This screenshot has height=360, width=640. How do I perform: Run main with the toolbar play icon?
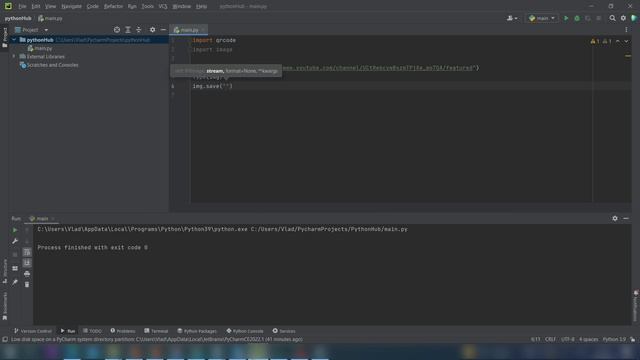click(x=566, y=18)
